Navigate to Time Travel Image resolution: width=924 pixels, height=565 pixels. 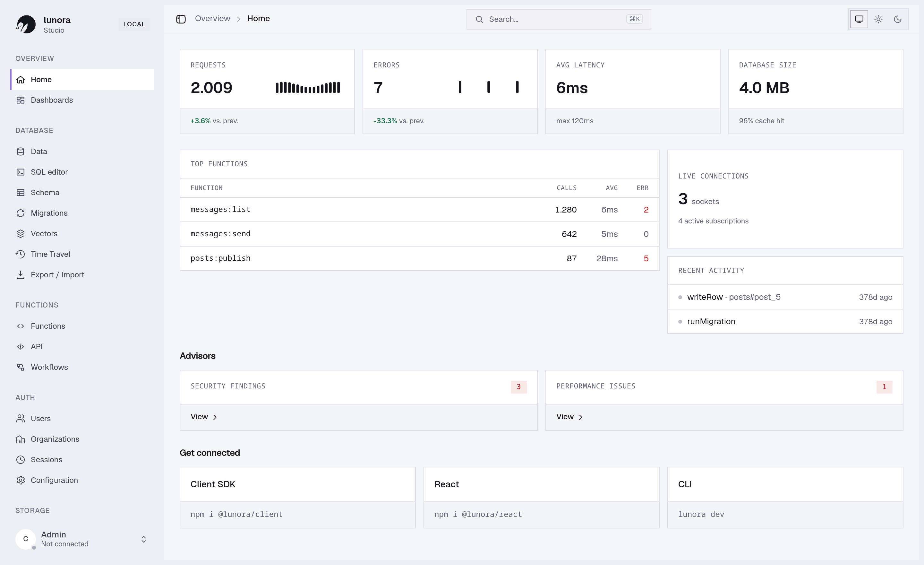[x=82, y=254]
